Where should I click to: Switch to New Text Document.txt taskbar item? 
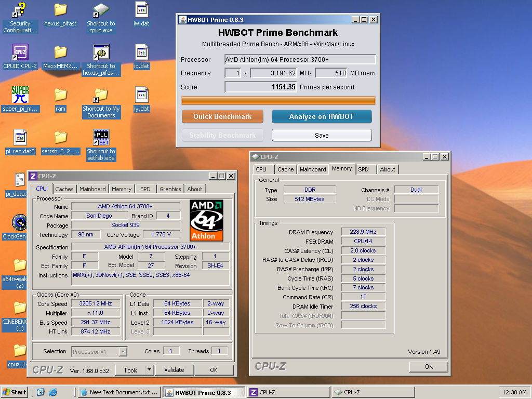pyautogui.click(x=119, y=392)
